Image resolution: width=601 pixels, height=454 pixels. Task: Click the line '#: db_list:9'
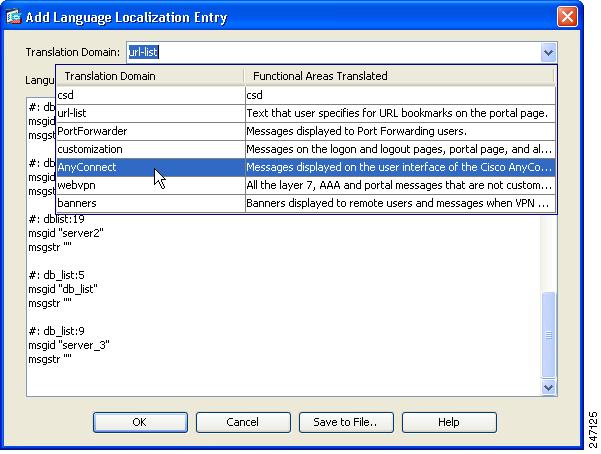pos(56,331)
